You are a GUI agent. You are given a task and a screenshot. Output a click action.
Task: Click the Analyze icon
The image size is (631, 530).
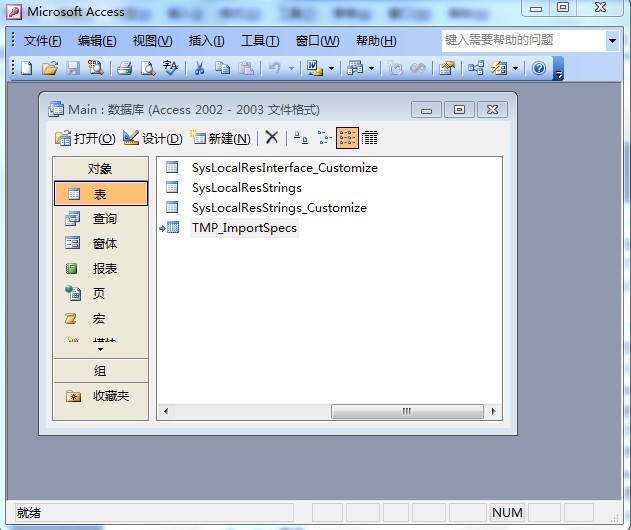pyautogui.click(x=355, y=68)
